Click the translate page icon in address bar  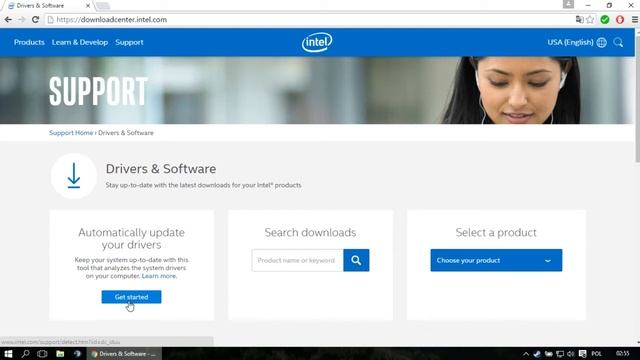click(580, 19)
